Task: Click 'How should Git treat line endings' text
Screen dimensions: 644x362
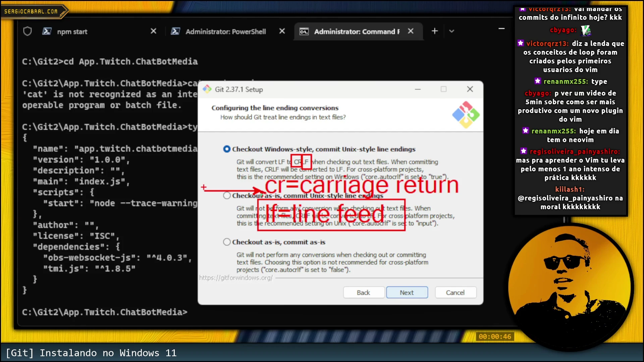Action: pyautogui.click(x=283, y=117)
